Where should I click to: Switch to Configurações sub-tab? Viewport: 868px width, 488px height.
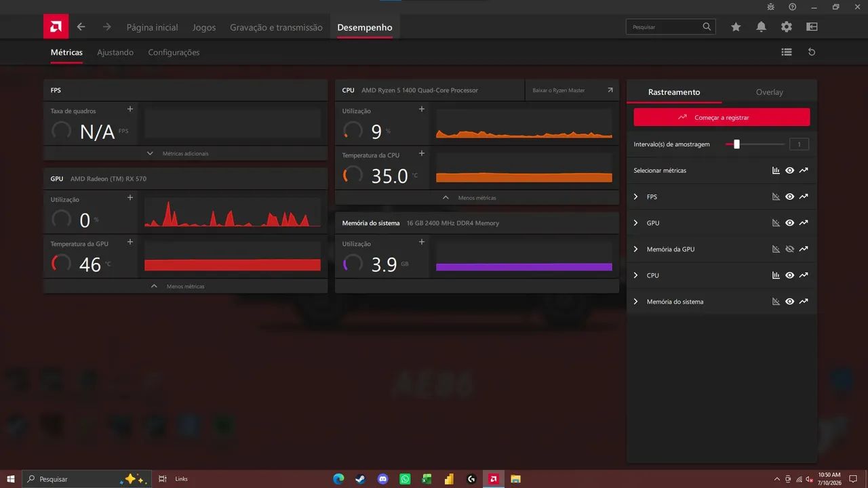[174, 52]
